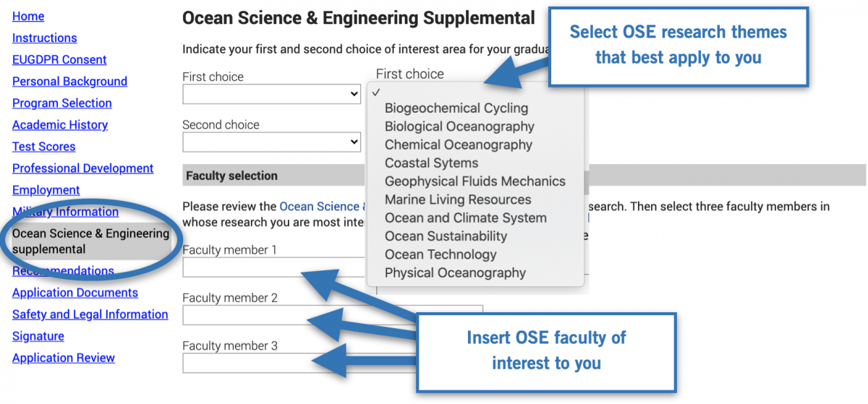The width and height of the screenshot is (868, 404).
Task: Choose Biological Oceanography option
Action: (x=459, y=126)
